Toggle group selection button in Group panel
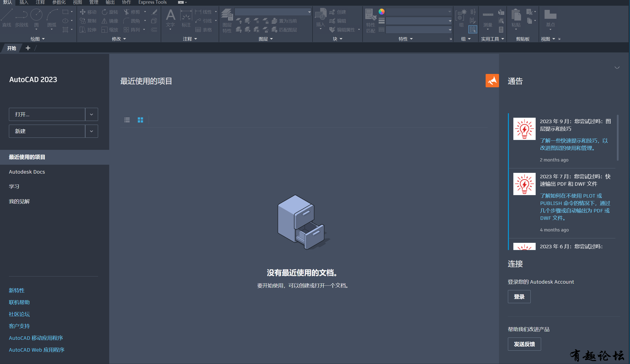The image size is (630, 364). tap(472, 30)
